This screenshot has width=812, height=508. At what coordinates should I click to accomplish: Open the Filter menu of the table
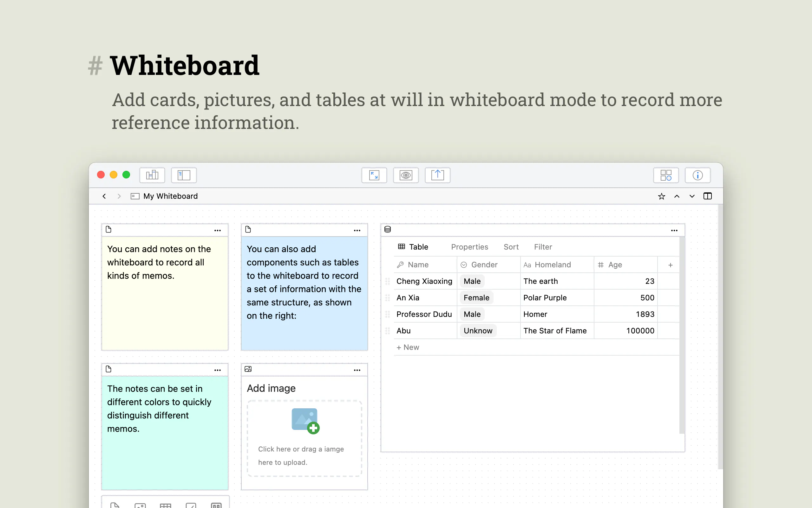(x=543, y=247)
